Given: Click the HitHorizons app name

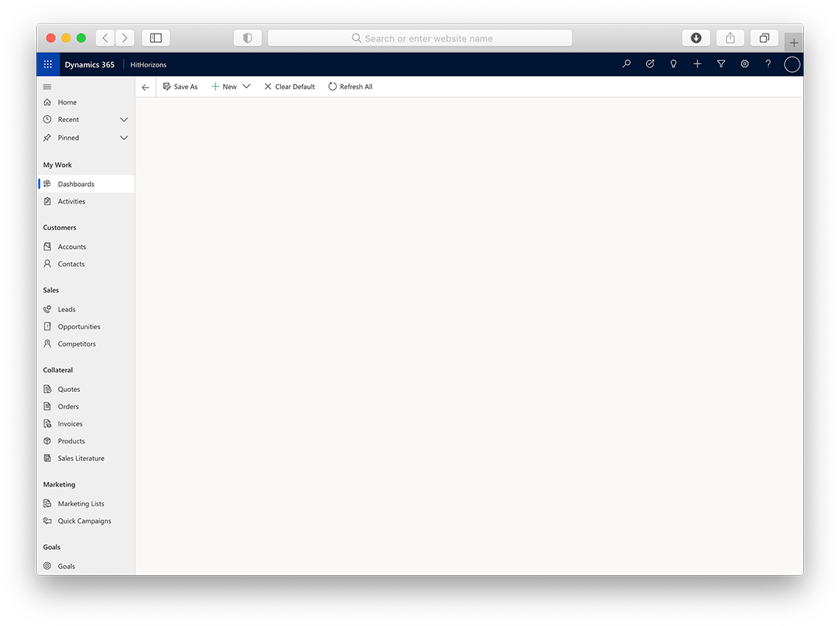Looking at the screenshot, I should [x=149, y=65].
